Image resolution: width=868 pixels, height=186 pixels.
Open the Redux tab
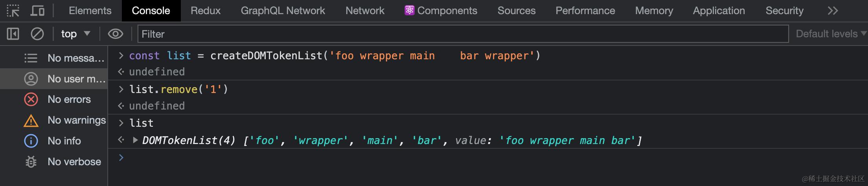[x=206, y=11]
